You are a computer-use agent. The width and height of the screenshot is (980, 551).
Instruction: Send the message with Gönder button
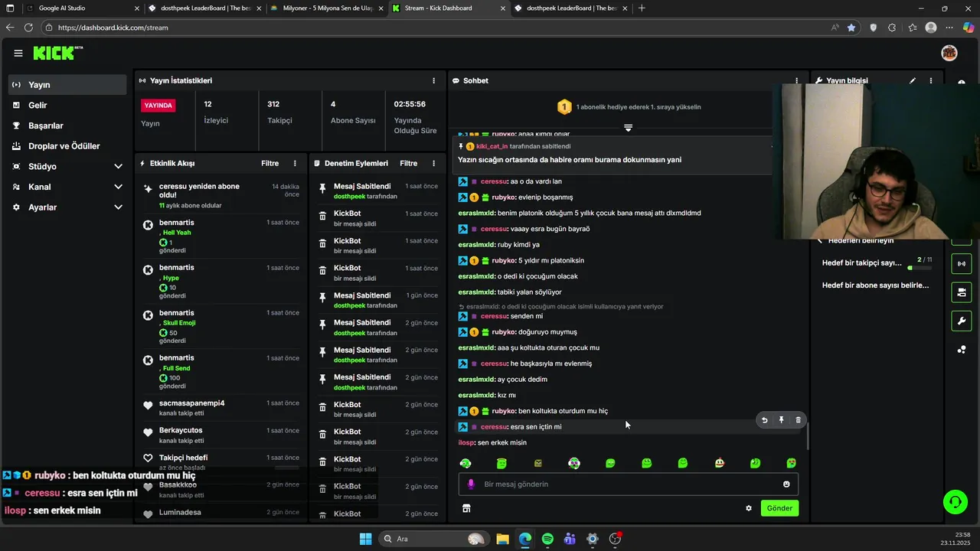[779, 508]
